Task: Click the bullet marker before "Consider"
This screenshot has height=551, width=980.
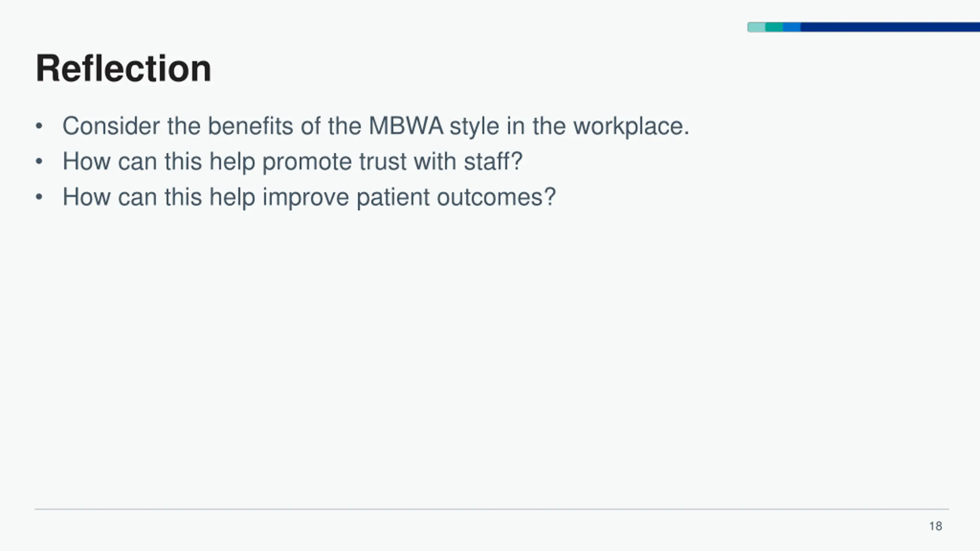Action: click(39, 126)
